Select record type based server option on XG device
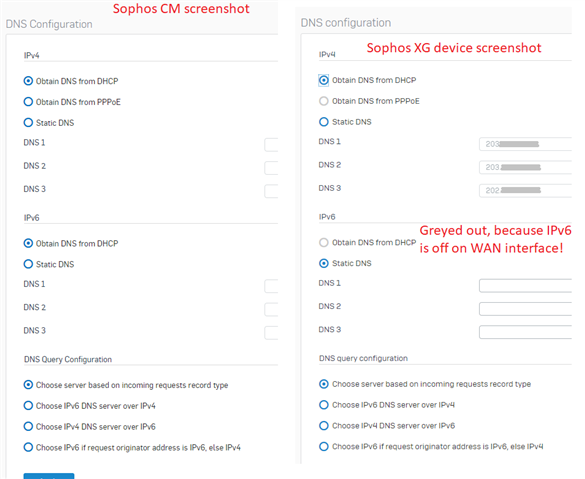Viewport: 585px width, 479px height. (324, 384)
